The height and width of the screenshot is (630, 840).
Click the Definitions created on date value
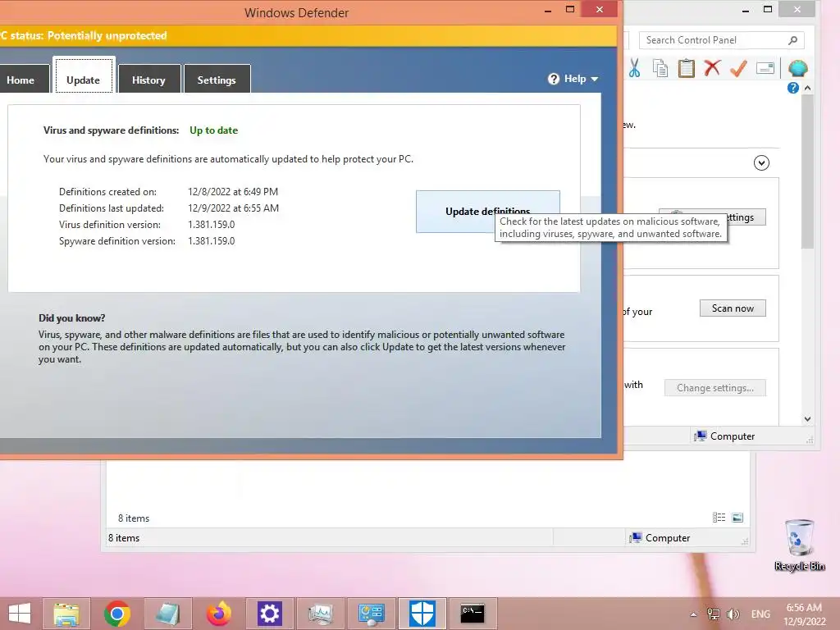(232, 192)
